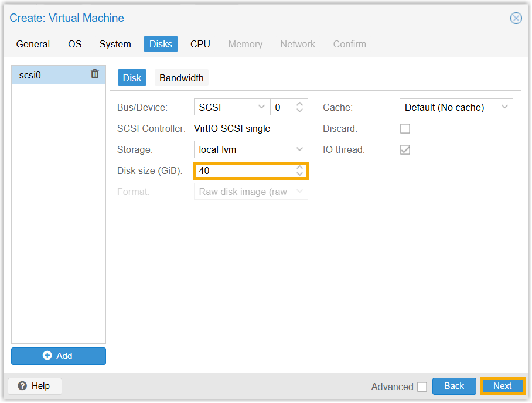The image size is (532, 403).
Task: Add another disk with Add button
Action: pyautogui.click(x=59, y=356)
